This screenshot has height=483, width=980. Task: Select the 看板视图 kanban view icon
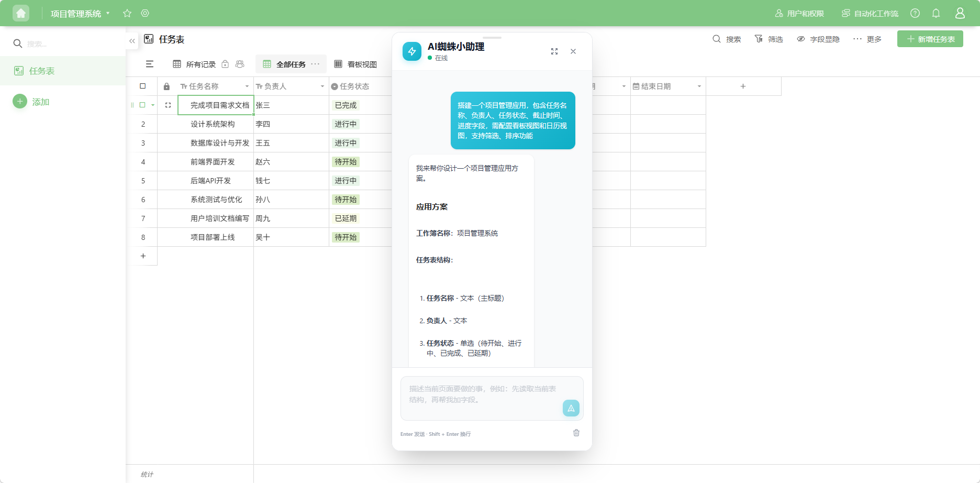point(338,64)
